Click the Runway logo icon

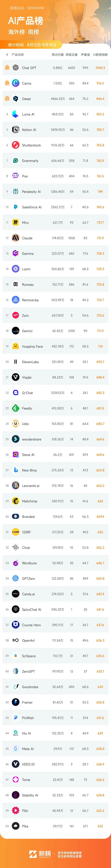15,284
